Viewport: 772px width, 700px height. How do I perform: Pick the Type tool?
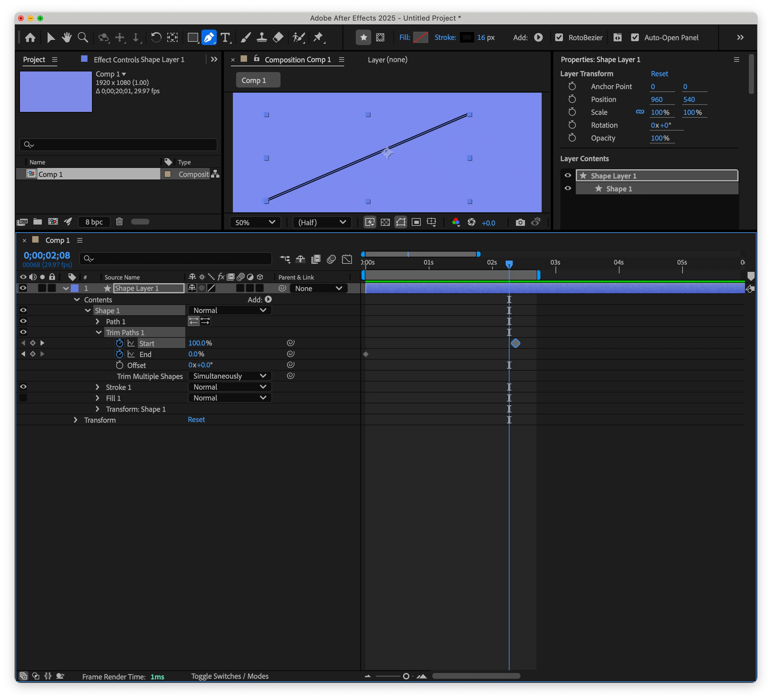point(225,37)
